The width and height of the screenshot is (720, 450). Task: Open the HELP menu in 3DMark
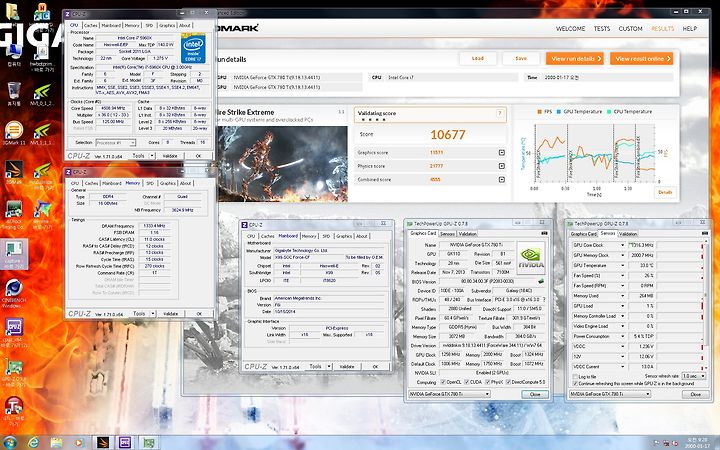click(x=689, y=28)
